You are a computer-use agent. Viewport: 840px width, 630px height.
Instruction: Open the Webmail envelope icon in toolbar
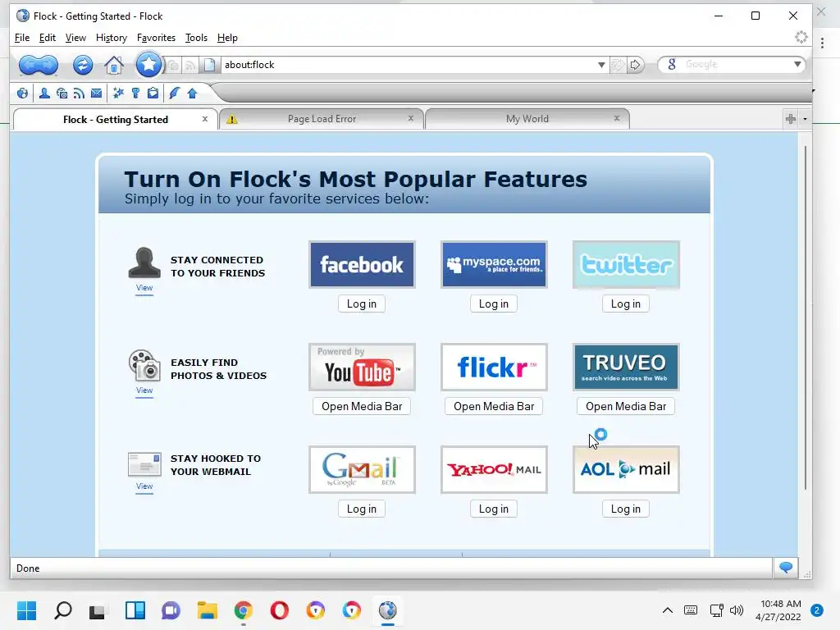pyautogui.click(x=97, y=94)
